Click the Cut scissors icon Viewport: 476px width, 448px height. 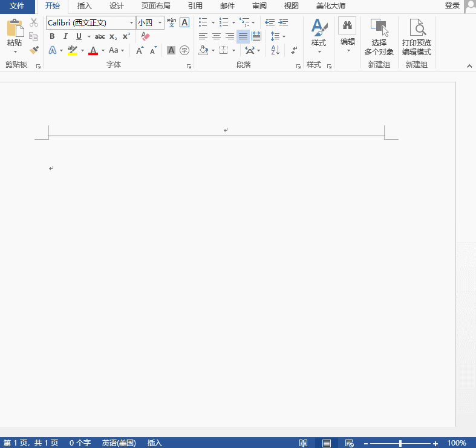(34, 22)
